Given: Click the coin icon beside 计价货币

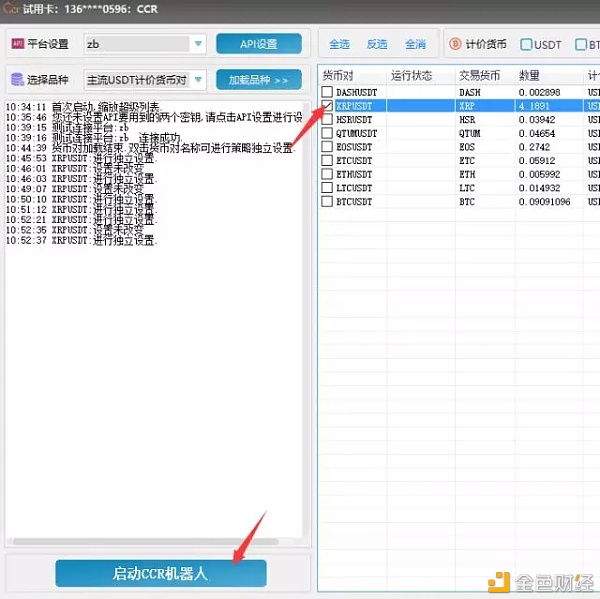Looking at the screenshot, I should click(x=455, y=44).
